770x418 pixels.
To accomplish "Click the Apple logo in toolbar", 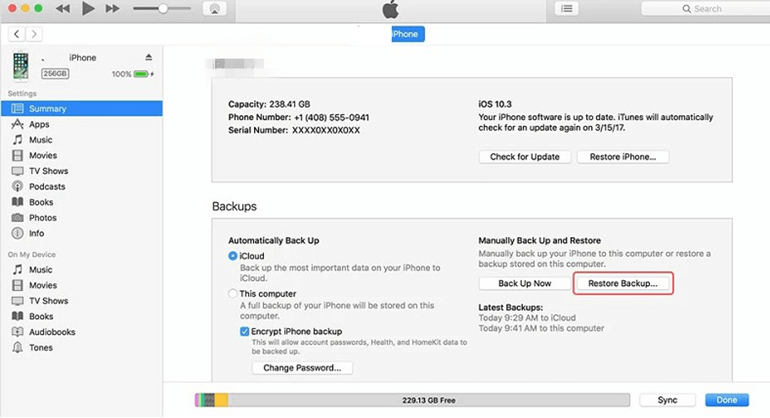I will coord(391,9).
